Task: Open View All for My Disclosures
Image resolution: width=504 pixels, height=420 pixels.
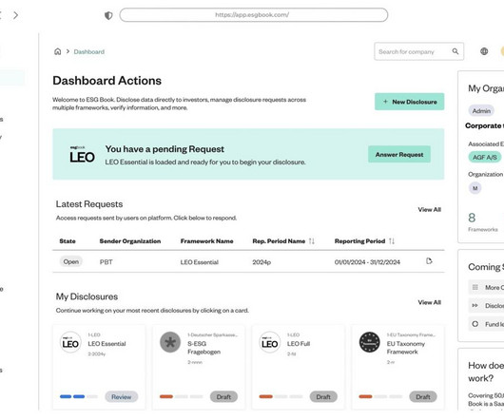Action: [x=430, y=302]
